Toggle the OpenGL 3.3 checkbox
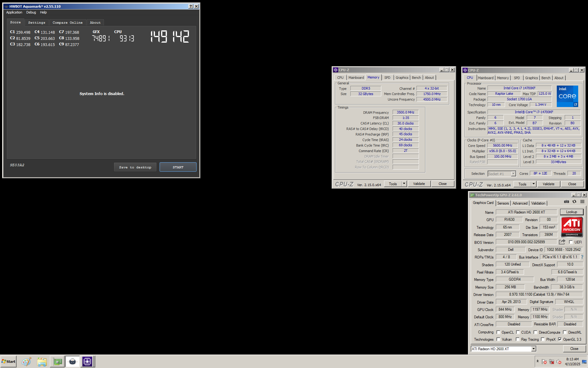The image size is (588, 368). tap(560, 339)
